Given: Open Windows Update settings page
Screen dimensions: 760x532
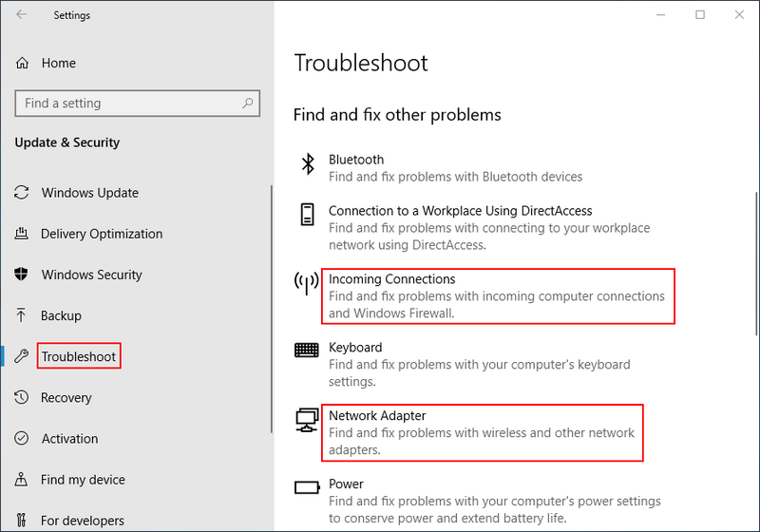Looking at the screenshot, I should pyautogui.click(x=89, y=193).
